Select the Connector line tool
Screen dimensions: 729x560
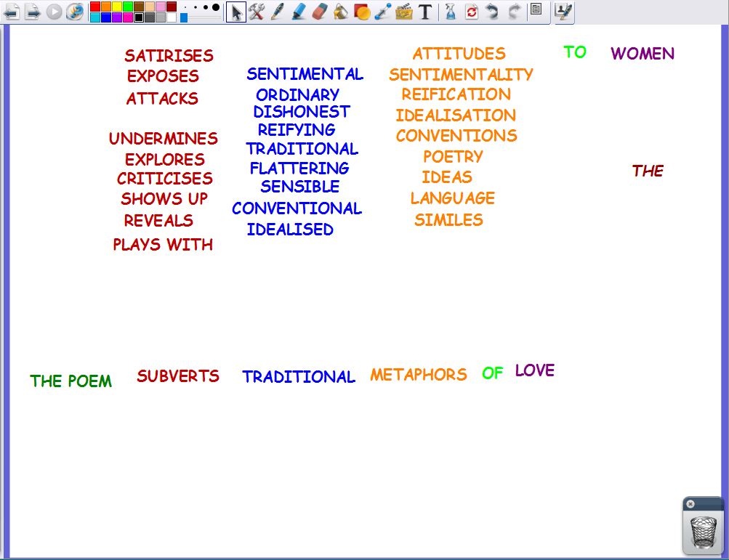coord(382,12)
